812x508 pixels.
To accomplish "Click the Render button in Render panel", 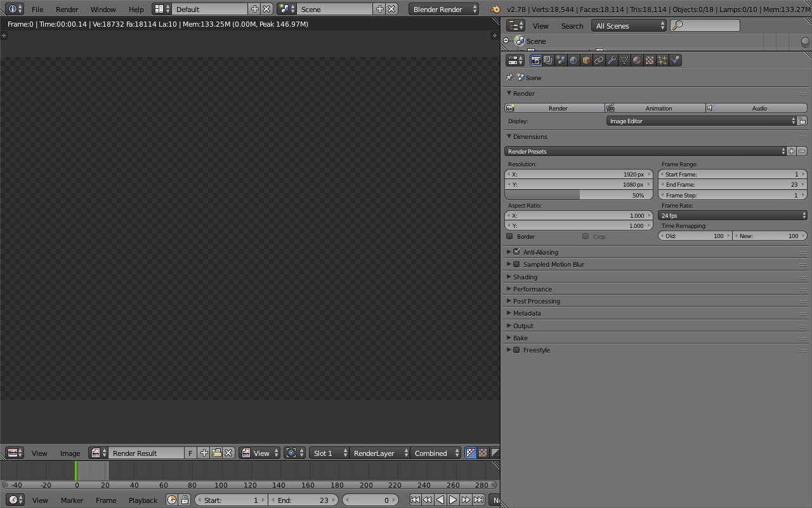I will pos(558,108).
